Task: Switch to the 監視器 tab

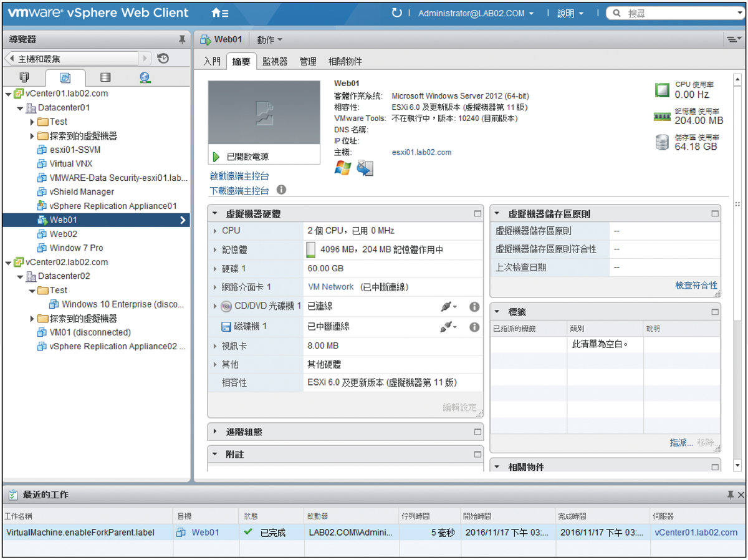Action: [x=275, y=61]
